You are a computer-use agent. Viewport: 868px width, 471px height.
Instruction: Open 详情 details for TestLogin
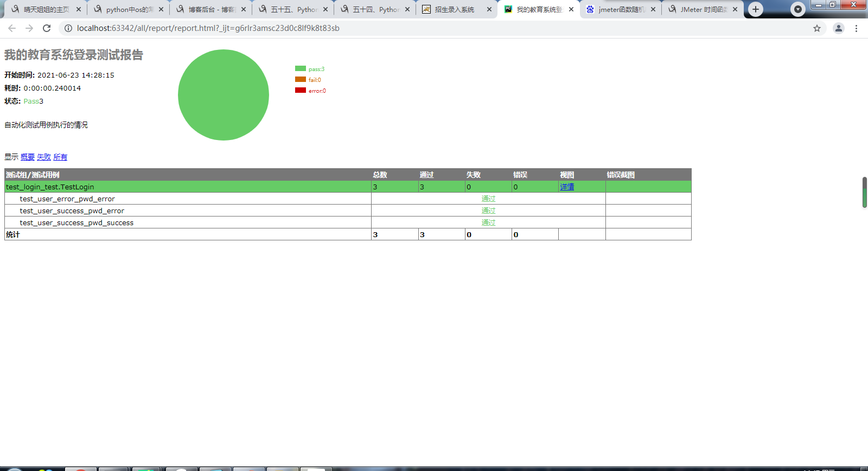567,187
